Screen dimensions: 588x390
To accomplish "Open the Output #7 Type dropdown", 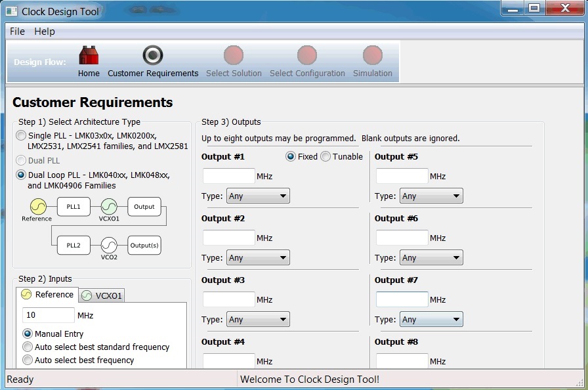I will [431, 320].
